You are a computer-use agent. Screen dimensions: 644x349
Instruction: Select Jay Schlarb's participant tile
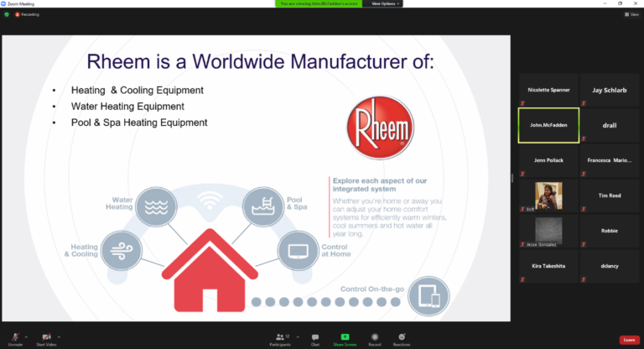click(610, 90)
